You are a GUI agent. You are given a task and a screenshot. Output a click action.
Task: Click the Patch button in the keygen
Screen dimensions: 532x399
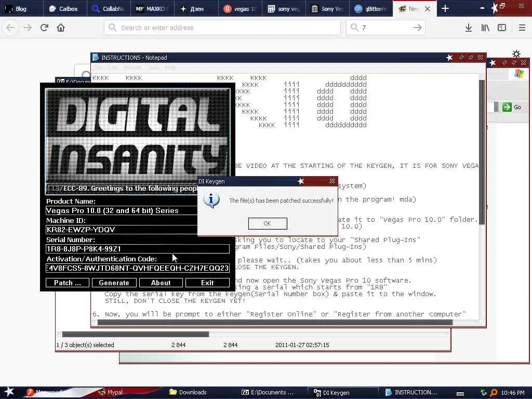[x=67, y=283]
